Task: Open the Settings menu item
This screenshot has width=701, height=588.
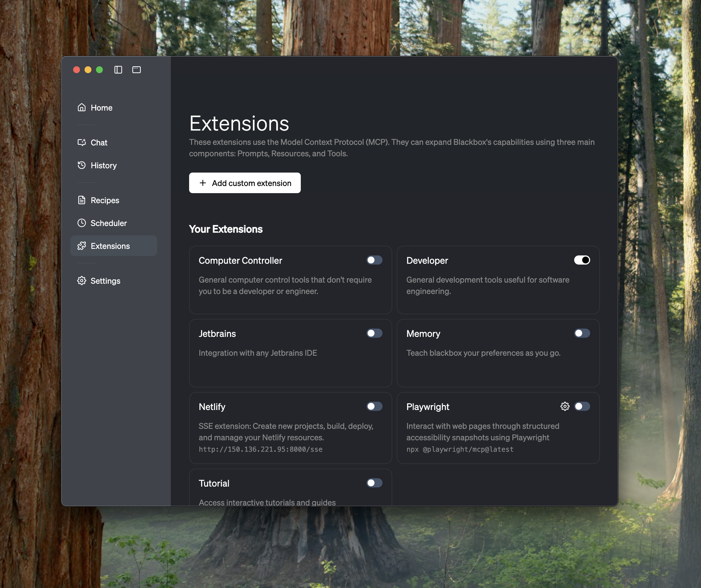Action: 105,281
